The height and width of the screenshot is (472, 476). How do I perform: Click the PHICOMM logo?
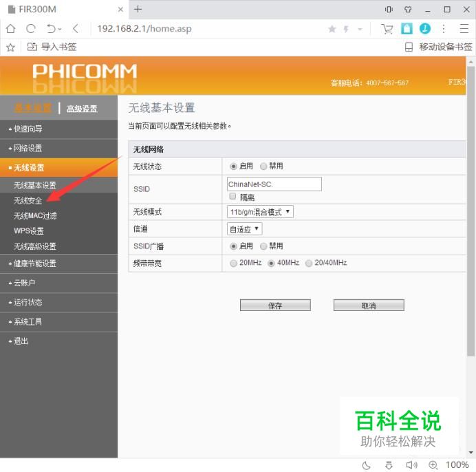85,72
